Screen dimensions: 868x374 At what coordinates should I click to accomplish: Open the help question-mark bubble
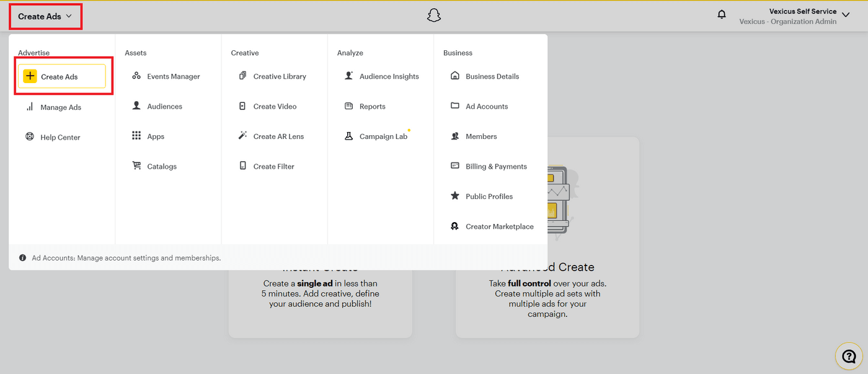click(849, 356)
